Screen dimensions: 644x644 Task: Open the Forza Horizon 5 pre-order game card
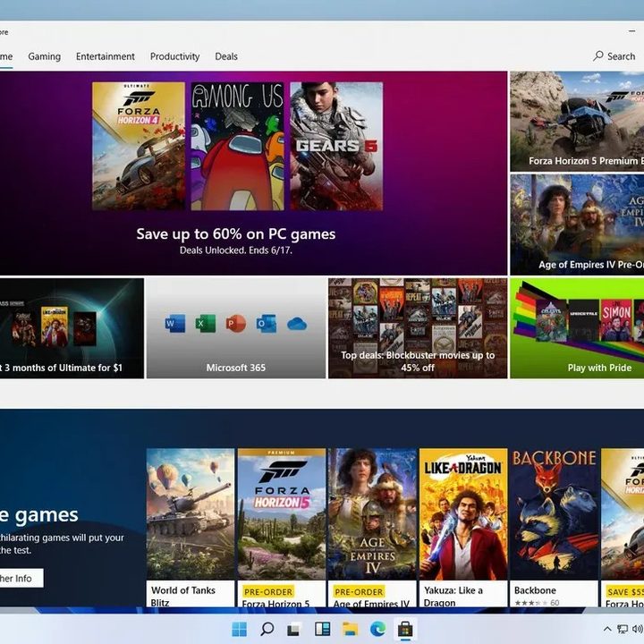(x=282, y=528)
